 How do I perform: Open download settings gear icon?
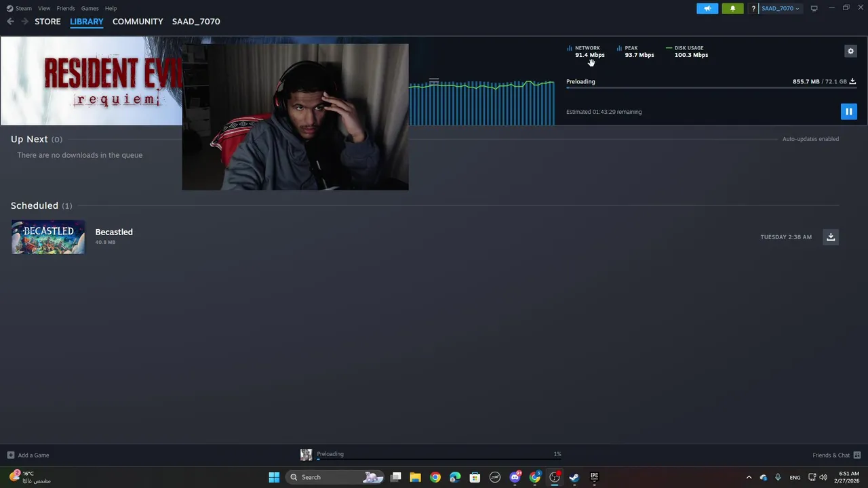pyautogui.click(x=850, y=51)
